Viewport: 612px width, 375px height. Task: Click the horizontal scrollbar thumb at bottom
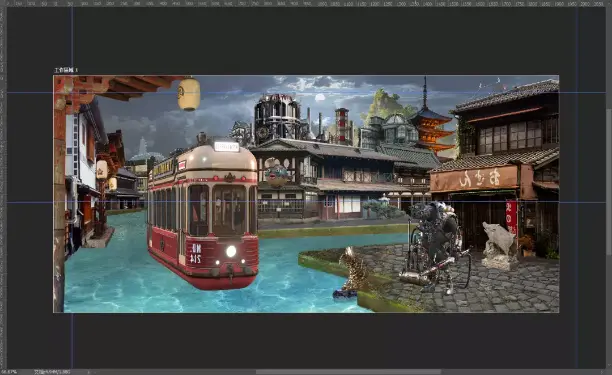[349, 372]
